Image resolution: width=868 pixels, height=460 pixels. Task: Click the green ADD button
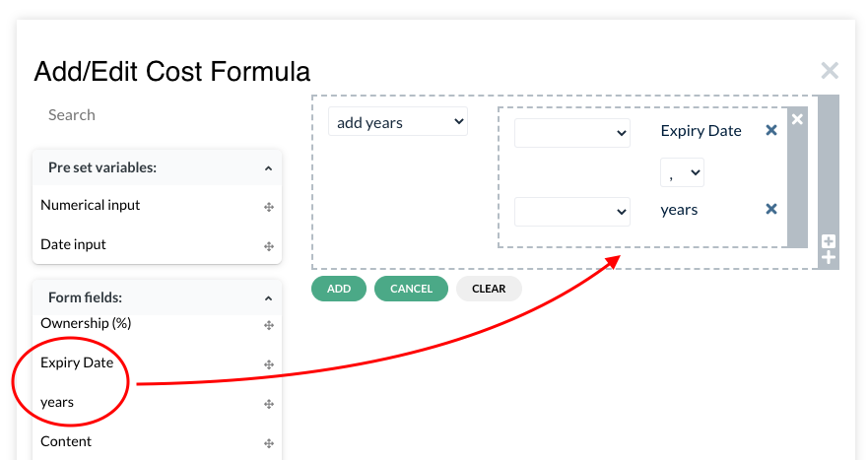point(339,289)
